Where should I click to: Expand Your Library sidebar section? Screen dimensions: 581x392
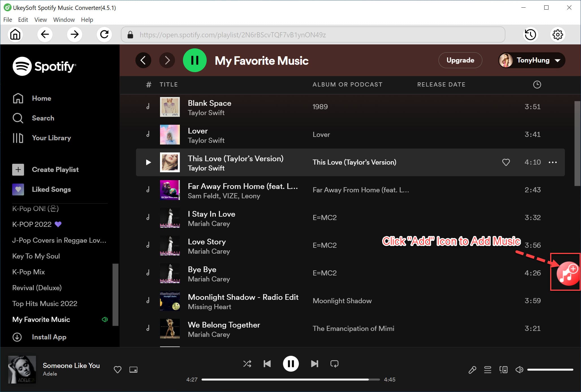51,138
